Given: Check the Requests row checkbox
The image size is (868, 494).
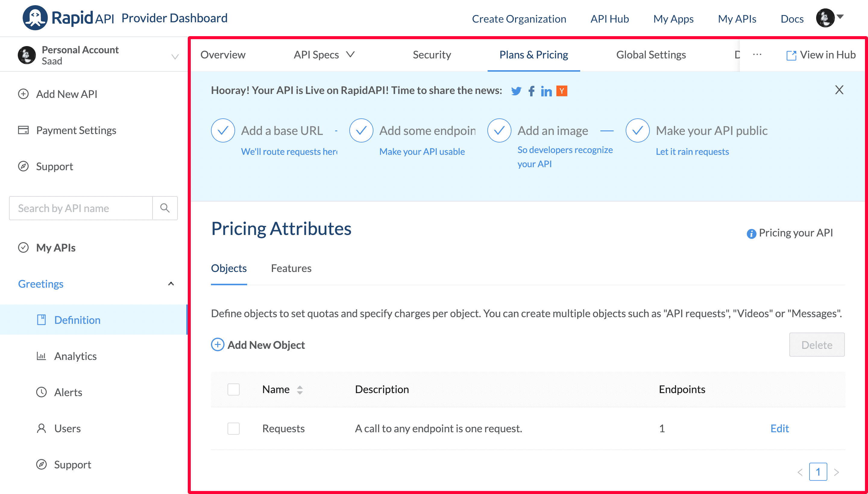Looking at the screenshot, I should 234,429.
